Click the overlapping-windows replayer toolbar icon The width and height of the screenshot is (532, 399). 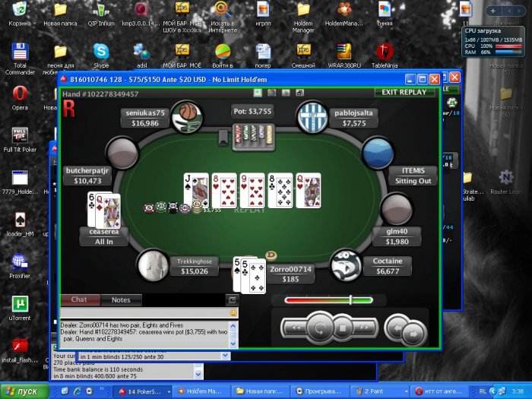(x=299, y=92)
